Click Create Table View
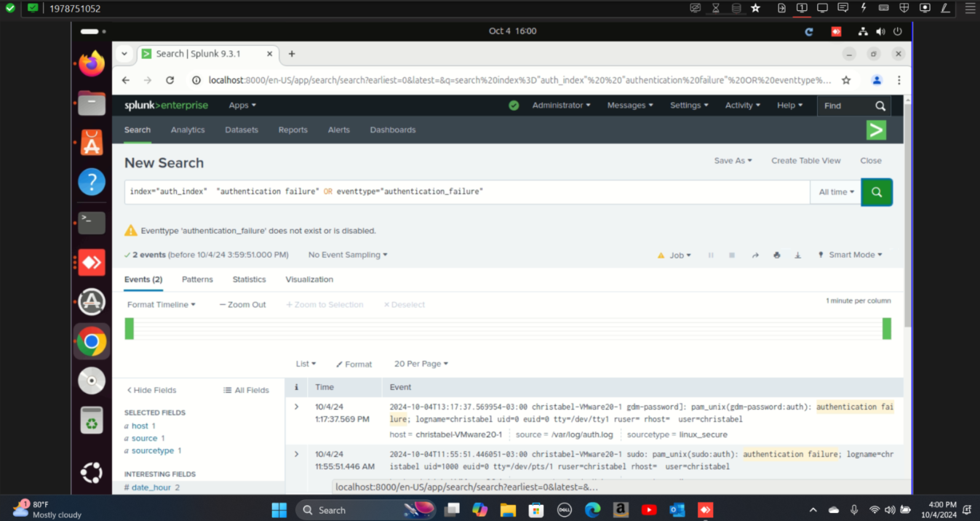 pyautogui.click(x=805, y=161)
